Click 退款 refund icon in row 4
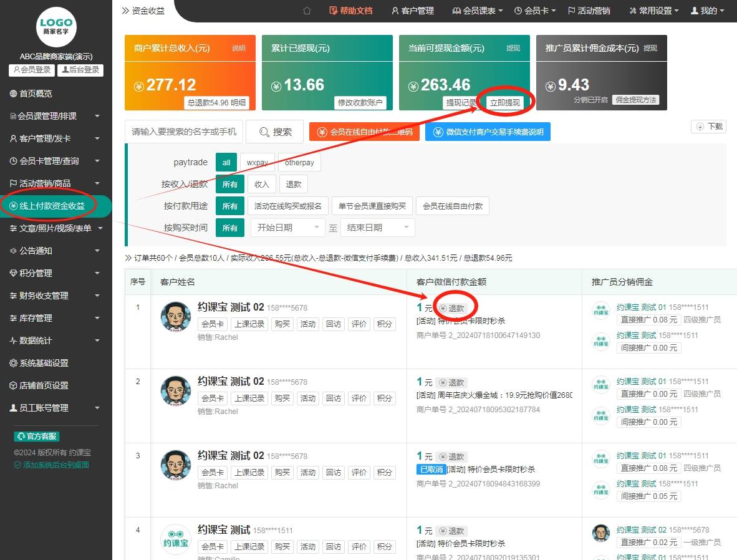The image size is (737, 560). [451, 531]
